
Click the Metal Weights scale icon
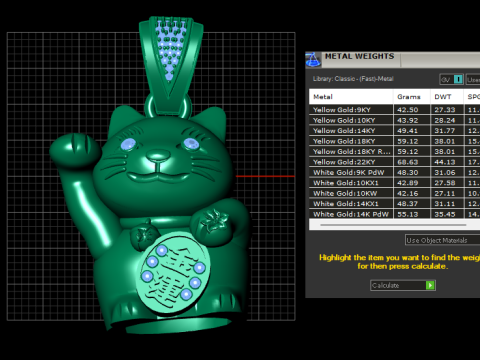tap(313, 60)
